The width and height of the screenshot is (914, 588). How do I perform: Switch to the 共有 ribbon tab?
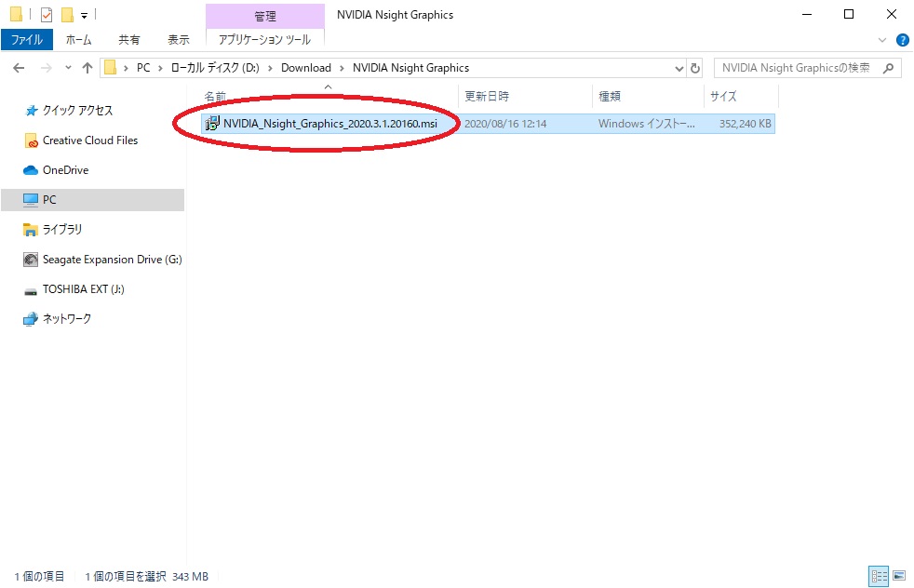(128, 40)
